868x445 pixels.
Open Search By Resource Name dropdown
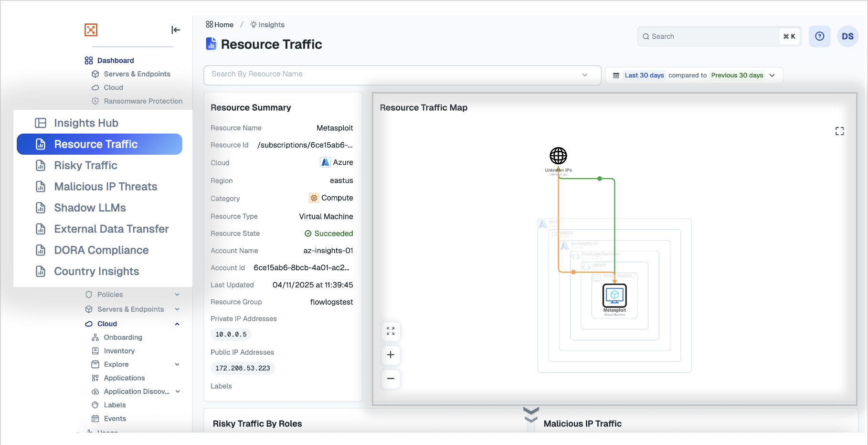(402, 74)
